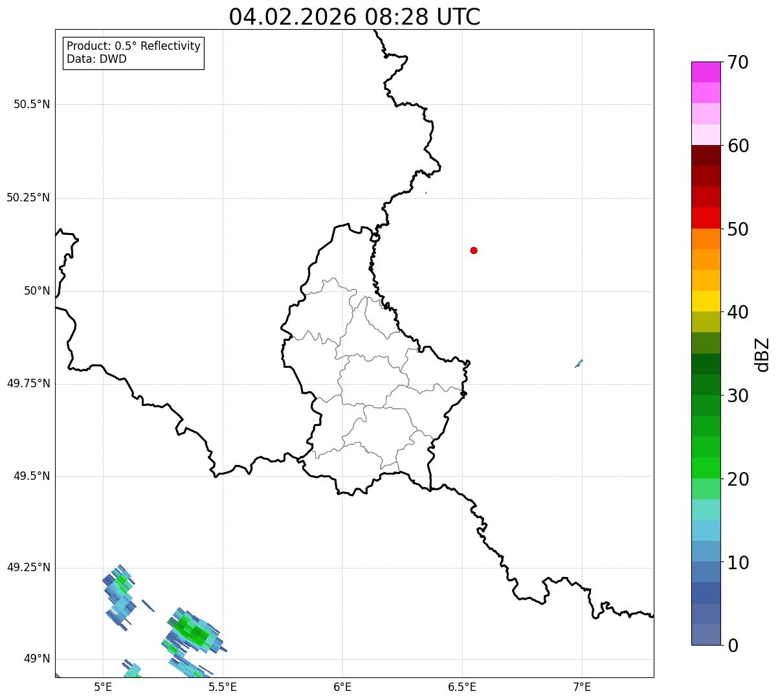The image size is (778, 700).
Task: Click the 6°E longitude label
Action: 342,686
